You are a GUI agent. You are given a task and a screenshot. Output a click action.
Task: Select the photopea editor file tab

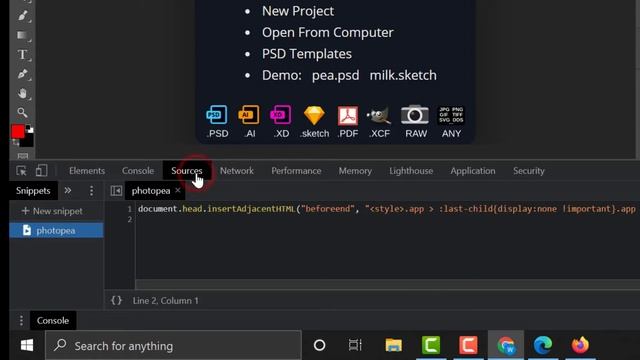point(151,191)
